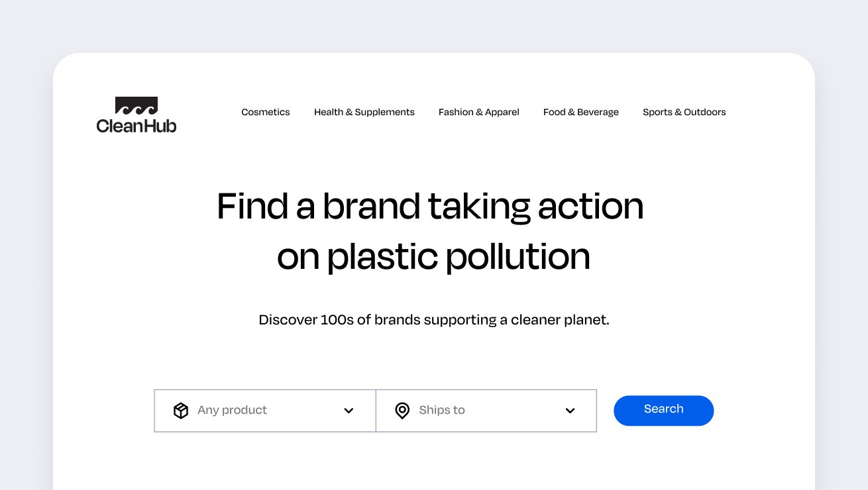Click the package box icon in the product field
868x490 pixels.
tap(181, 411)
